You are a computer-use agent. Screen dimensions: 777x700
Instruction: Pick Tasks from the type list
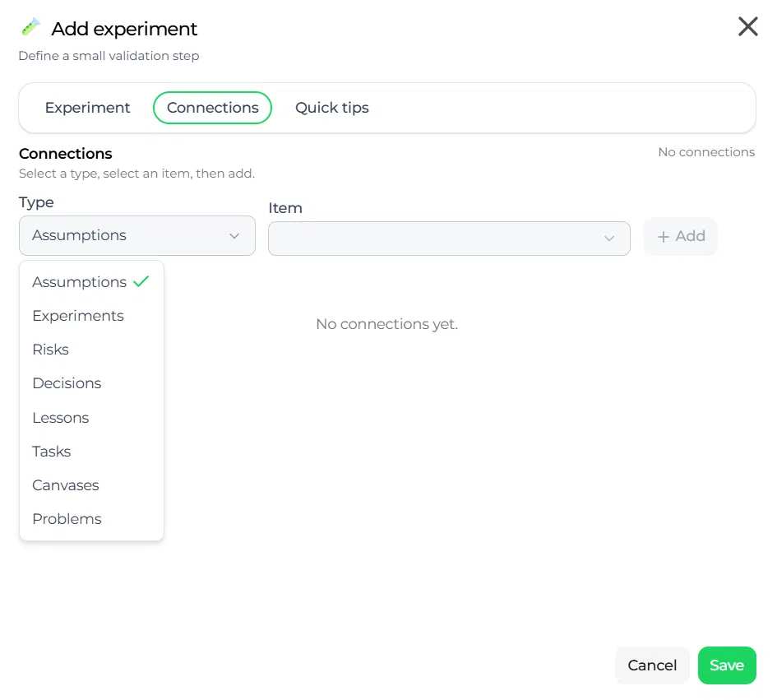point(91,452)
